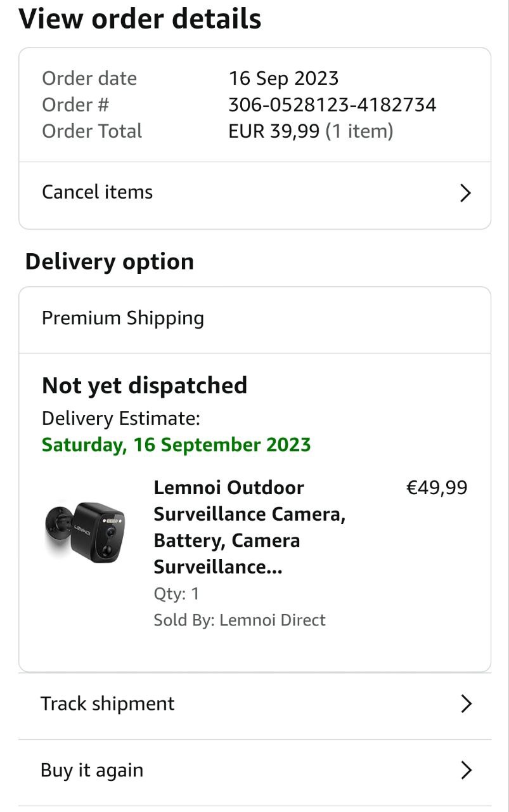Click the View order details heading
This screenshot has height=812, width=509.
(x=140, y=19)
